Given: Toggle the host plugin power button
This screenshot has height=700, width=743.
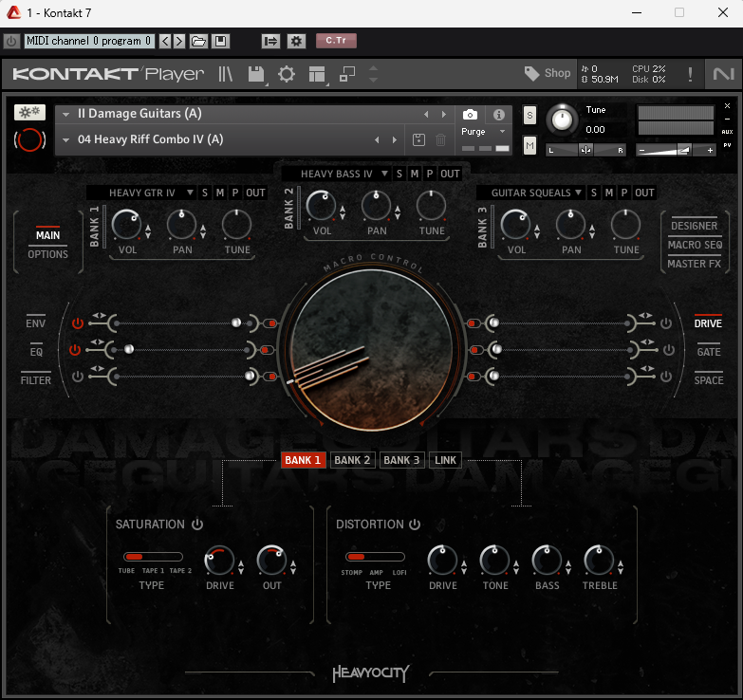Looking at the screenshot, I should tap(11, 41).
